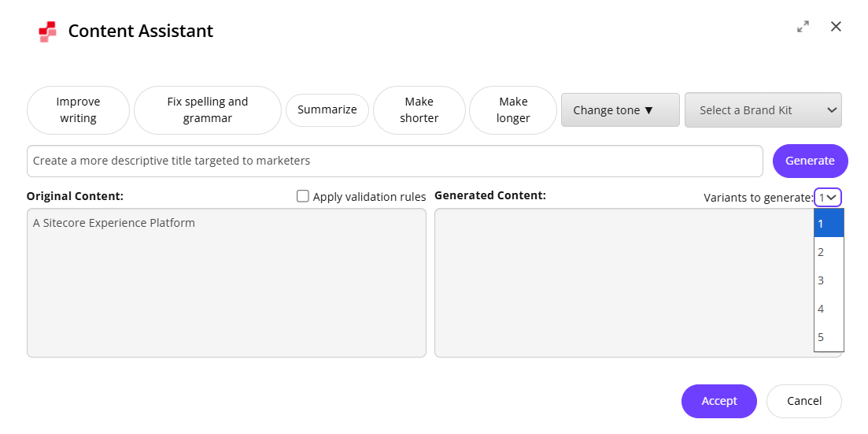Click the Generate button
The width and height of the screenshot is (868, 434).
(811, 161)
